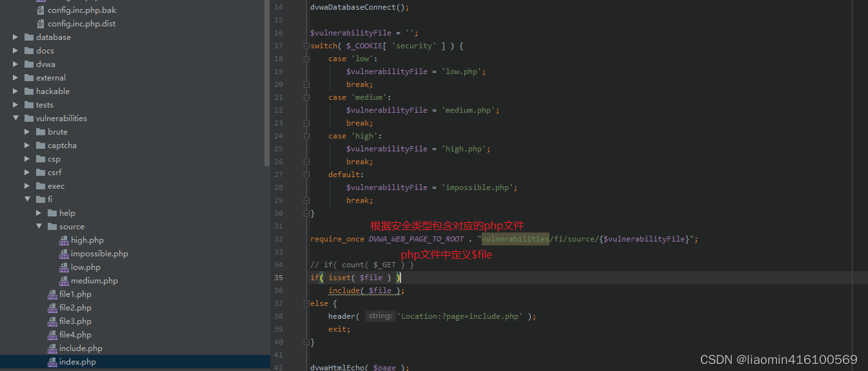Toggle code fold at switch line 17

tap(306, 46)
